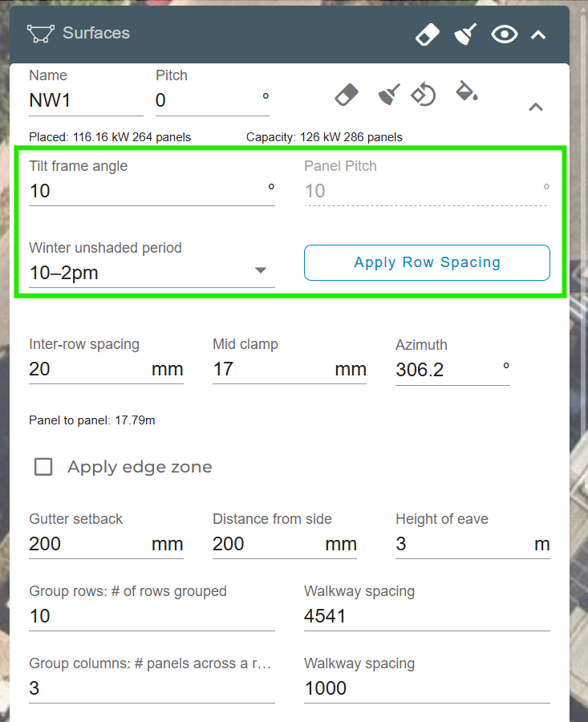Click the eraser icon in Surfaces header
This screenshot has height=722, width=588.
428,34
